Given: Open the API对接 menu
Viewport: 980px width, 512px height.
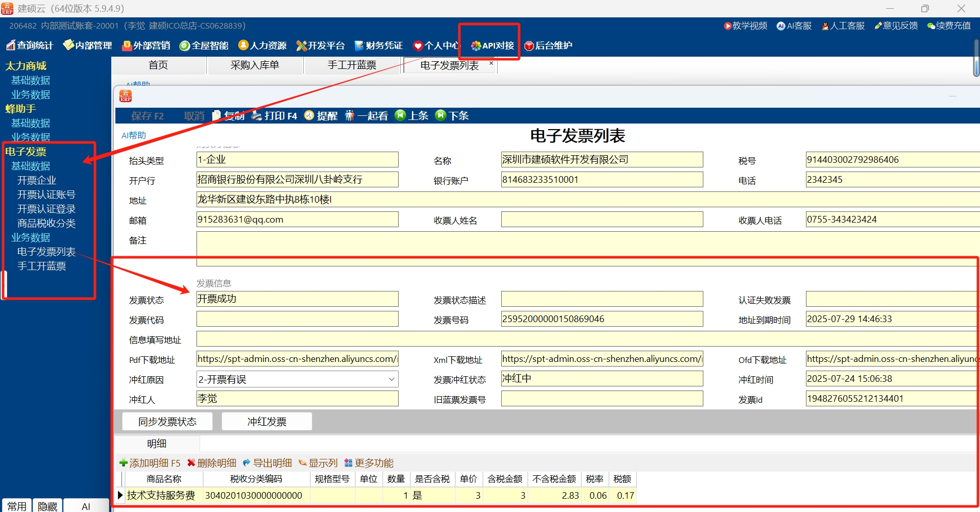Looking at the screenshot, I should tap(492, 45).
